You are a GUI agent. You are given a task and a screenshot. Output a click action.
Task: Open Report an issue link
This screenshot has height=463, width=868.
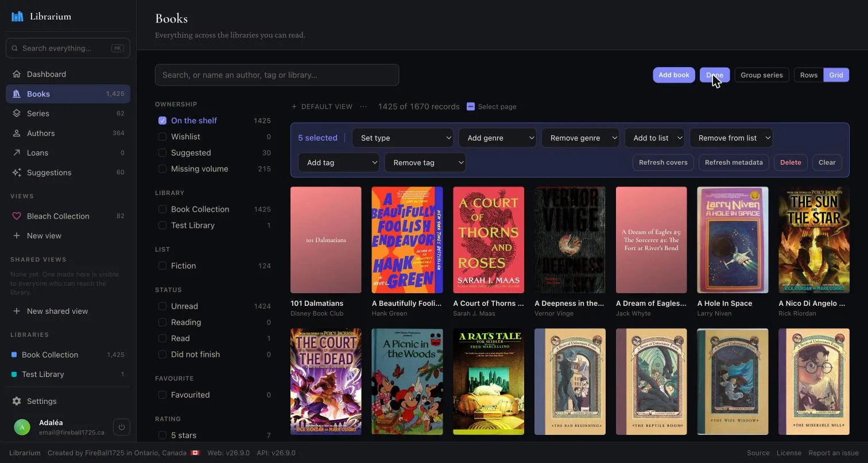click(x=834, y=453)
